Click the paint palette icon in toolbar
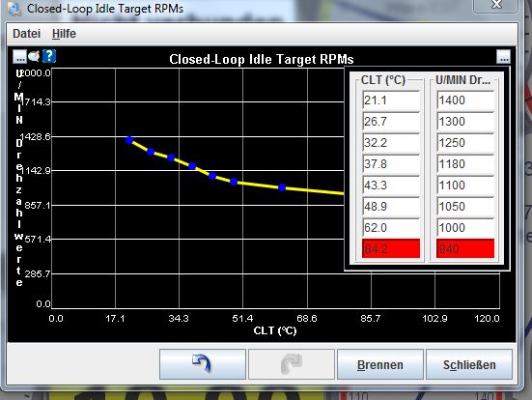 (x=34, y=56)
